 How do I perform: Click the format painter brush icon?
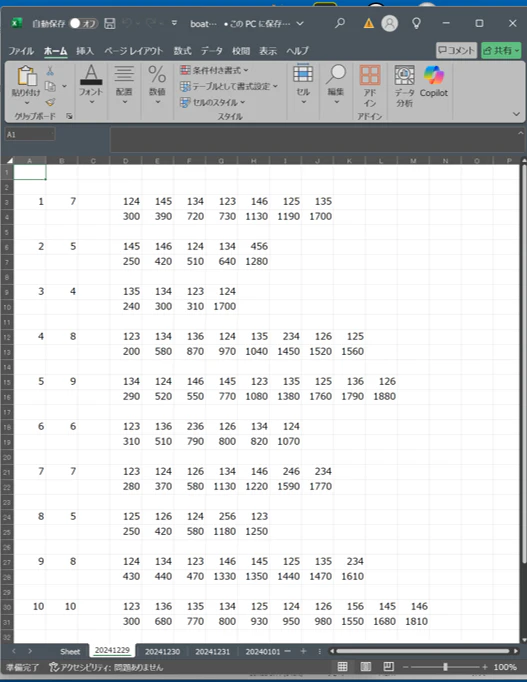point(50,102)
